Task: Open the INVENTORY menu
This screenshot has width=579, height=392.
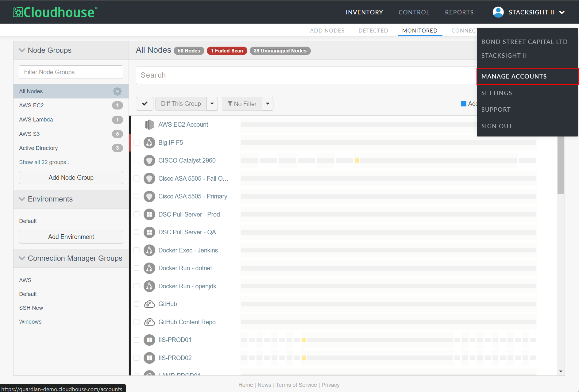Action: [365, 12]
